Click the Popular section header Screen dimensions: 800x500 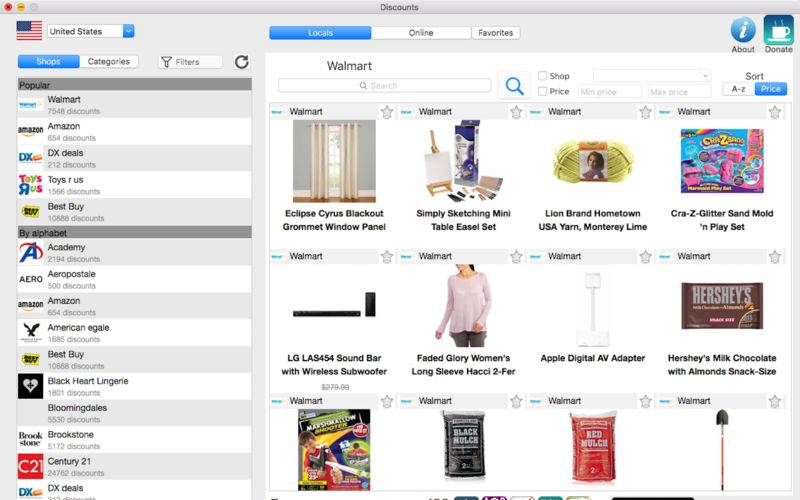134,85
